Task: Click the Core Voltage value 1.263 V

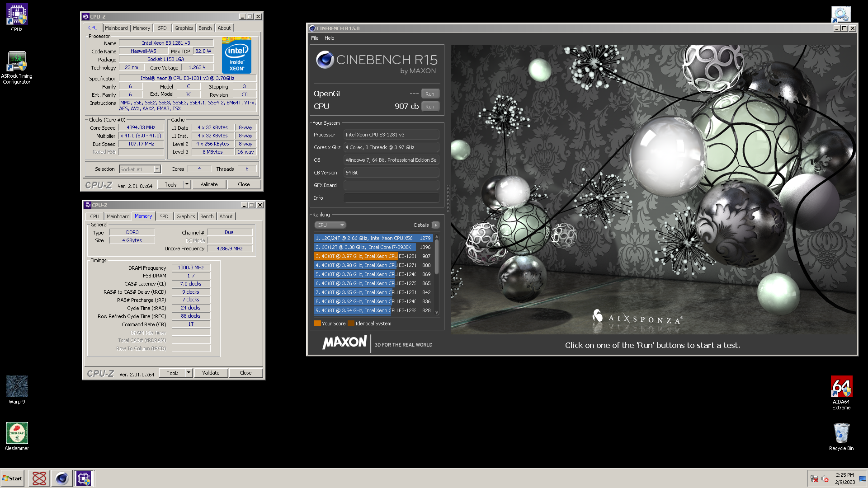Action: tap(197, 67)
